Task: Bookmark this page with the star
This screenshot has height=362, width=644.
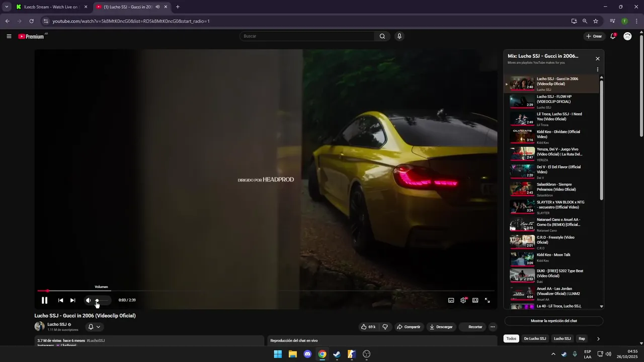Action: tap(596, 21)
